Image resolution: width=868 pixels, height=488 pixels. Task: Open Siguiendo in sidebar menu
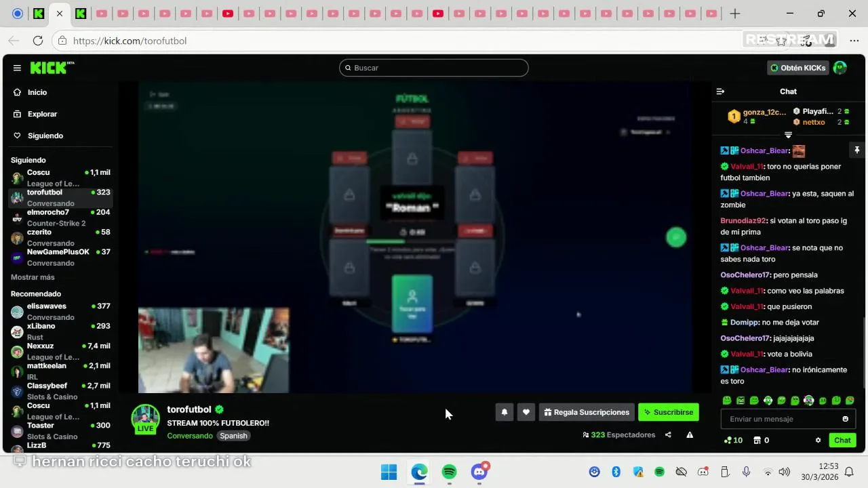(x=45, y=136)
